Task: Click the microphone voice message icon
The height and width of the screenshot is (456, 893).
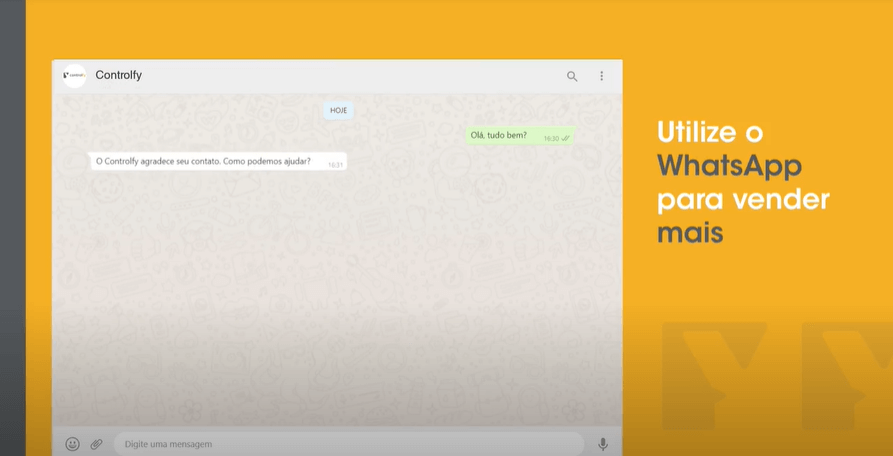Action: click(x=603, y=444)
